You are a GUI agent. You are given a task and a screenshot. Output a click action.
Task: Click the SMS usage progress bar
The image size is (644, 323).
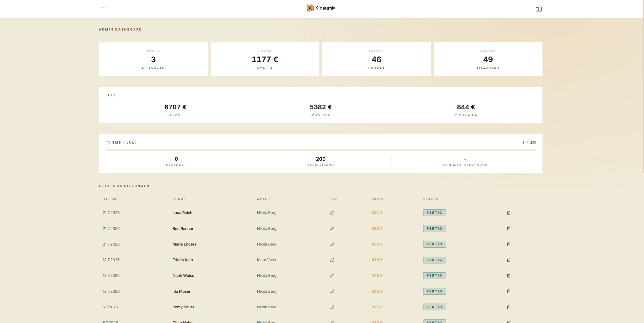coord(321,150)
